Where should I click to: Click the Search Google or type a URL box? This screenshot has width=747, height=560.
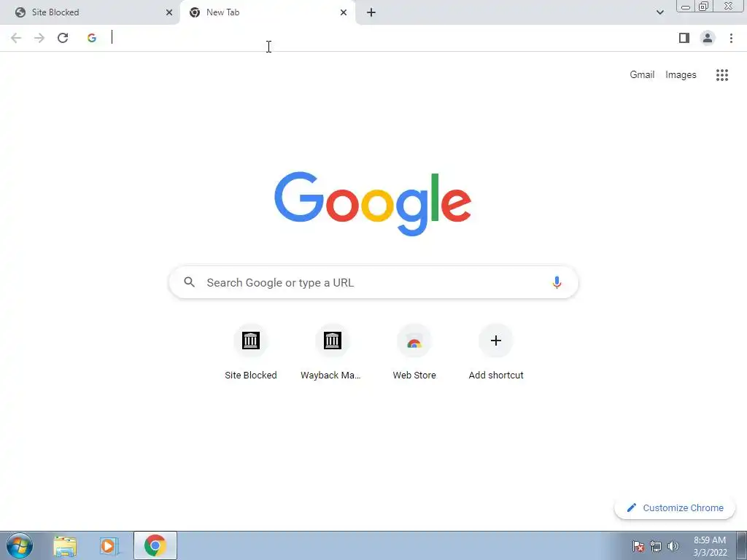point(373,282)
